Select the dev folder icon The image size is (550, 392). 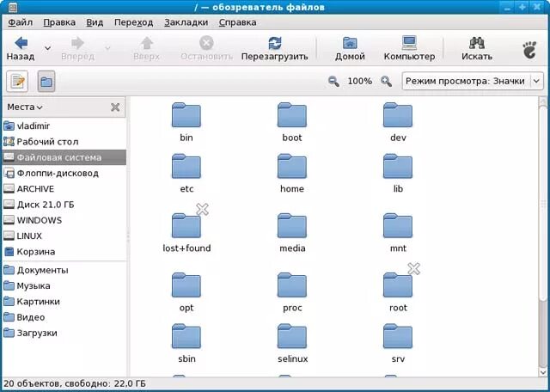point(398,115)
